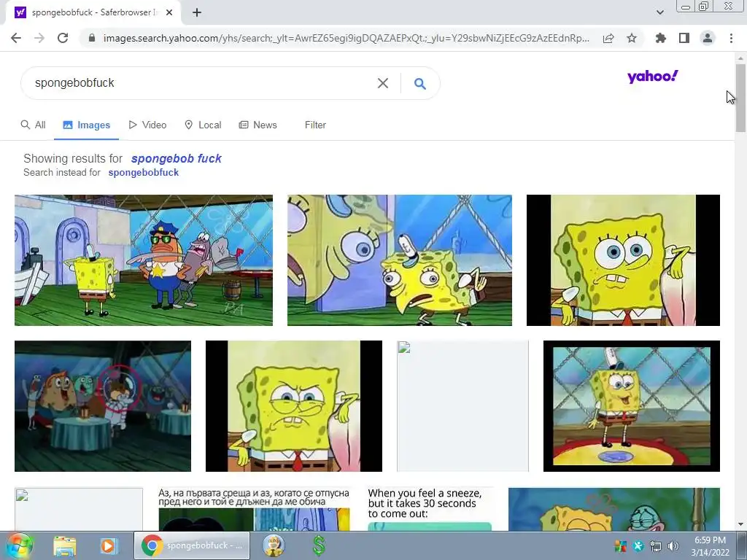Click the page vertical scrollbar thumb
Viewport: 747px width, 560px height.
(x=740, y=98)
